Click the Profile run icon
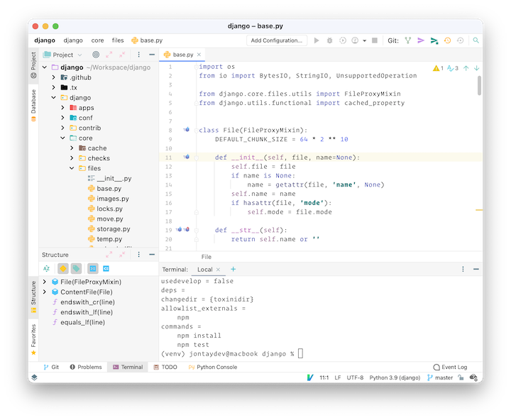The width and height of the screenshot is (511, 420). [355, 40]
